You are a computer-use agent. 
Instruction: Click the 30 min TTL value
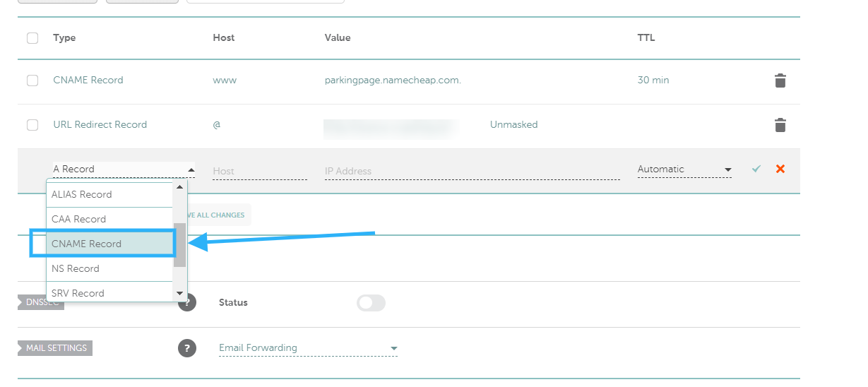tap(653, 81)
